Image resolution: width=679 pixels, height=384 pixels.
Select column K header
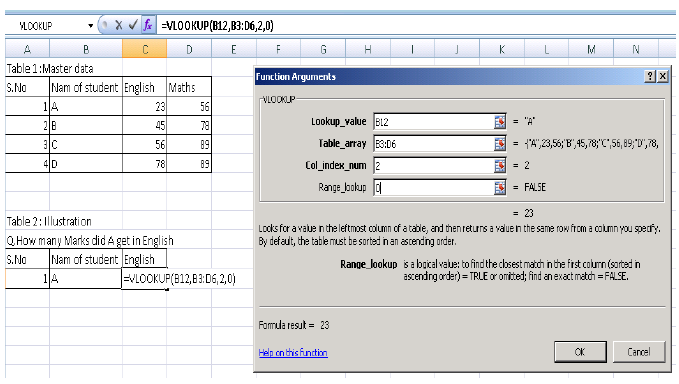(501, 49)
